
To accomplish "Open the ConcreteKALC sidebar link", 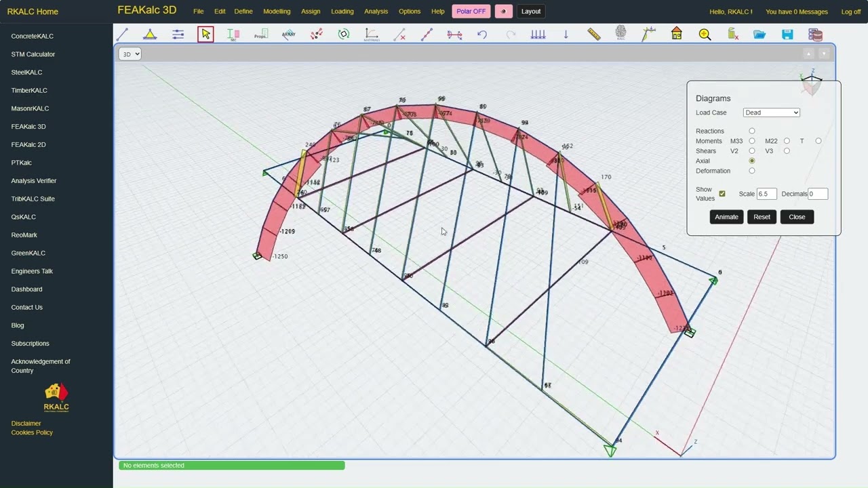I will click(32, 36).
